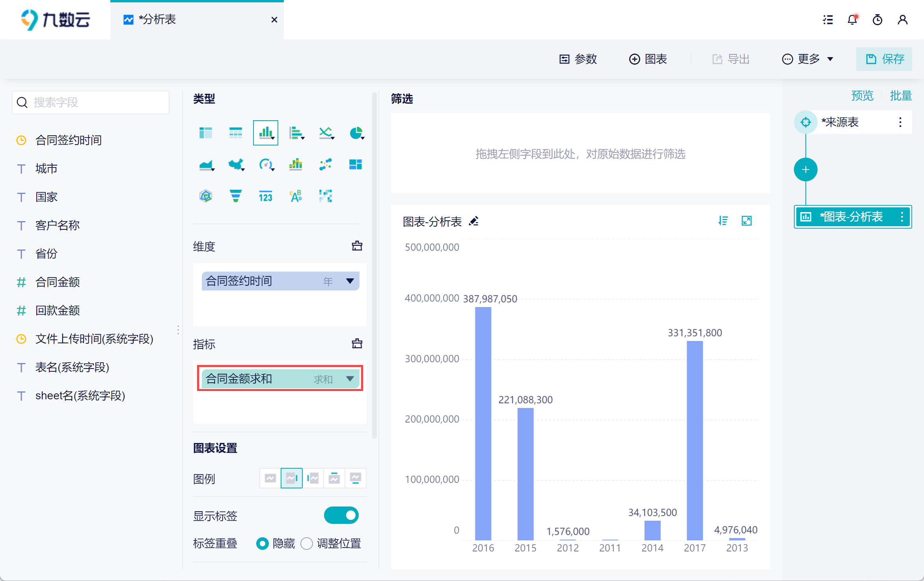Expand the chart to full screen

click(747, 221)
